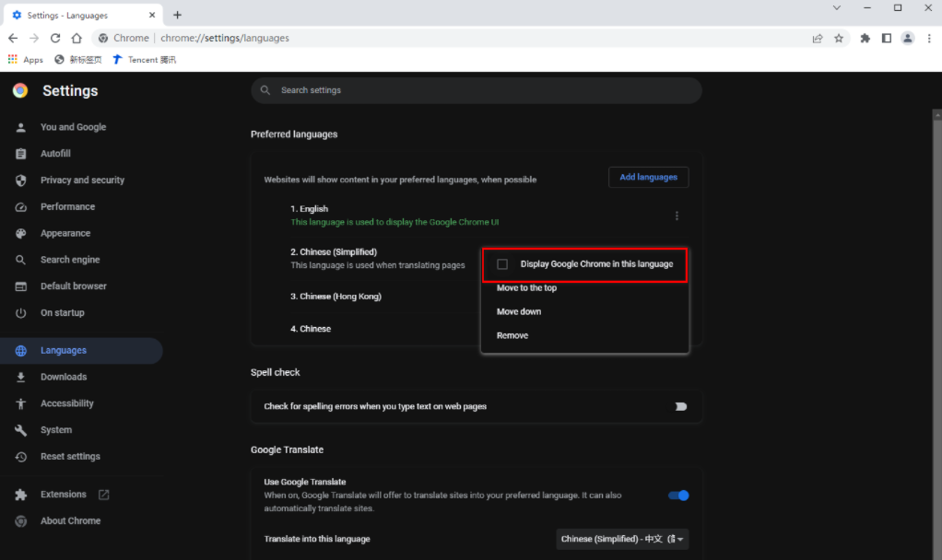Viewport: 942px width, 560px height.
Task: Click the Chrome site info chip
Action: coord(124,38)
